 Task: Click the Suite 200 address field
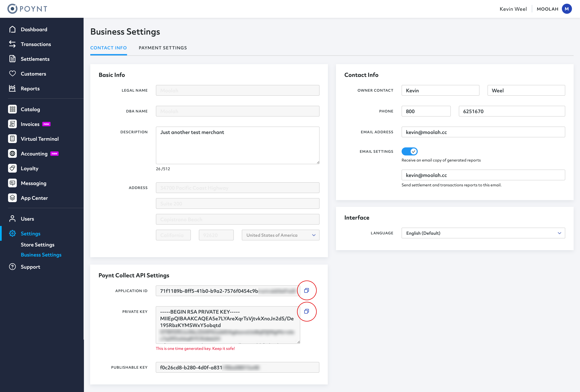point(238,203)
